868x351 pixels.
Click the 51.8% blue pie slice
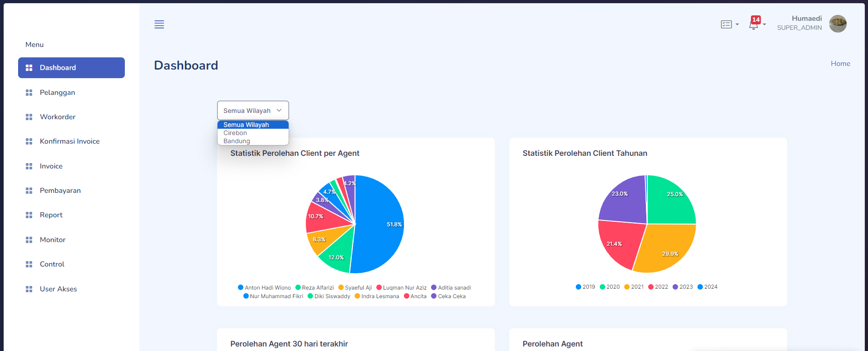pyautogui.click(x=380, y=225)
